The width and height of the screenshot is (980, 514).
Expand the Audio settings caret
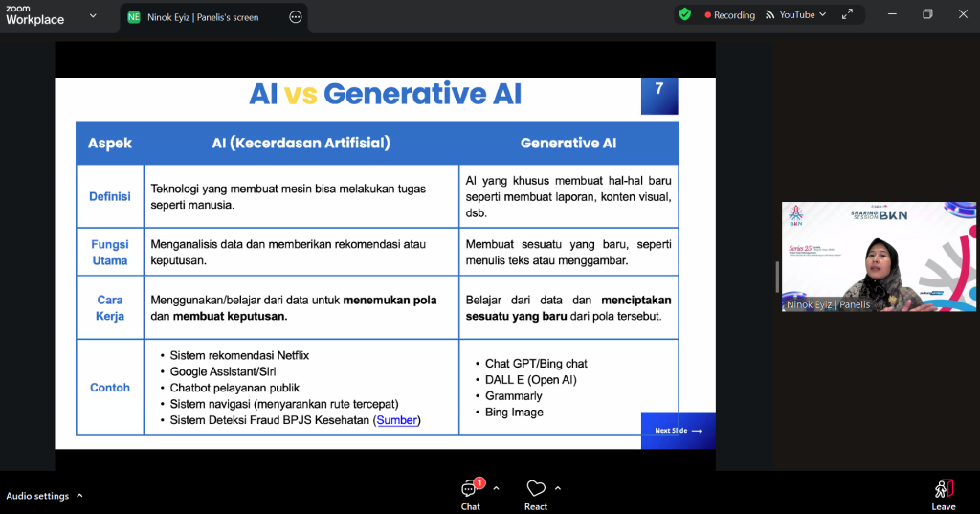pyautogui.click(x=79, y=495)
